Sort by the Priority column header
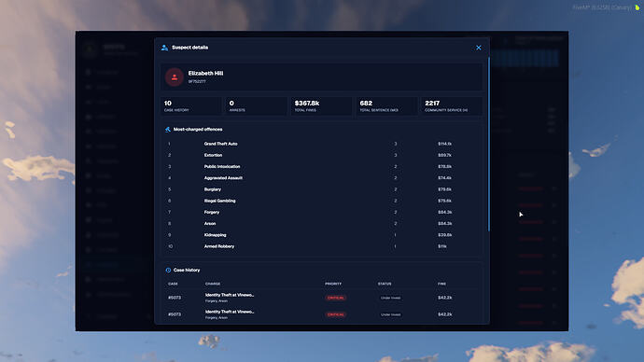 coord(333,284)
